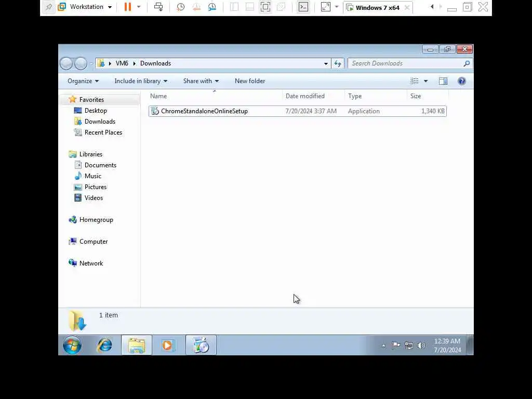Open the volume control

(421, 345)
